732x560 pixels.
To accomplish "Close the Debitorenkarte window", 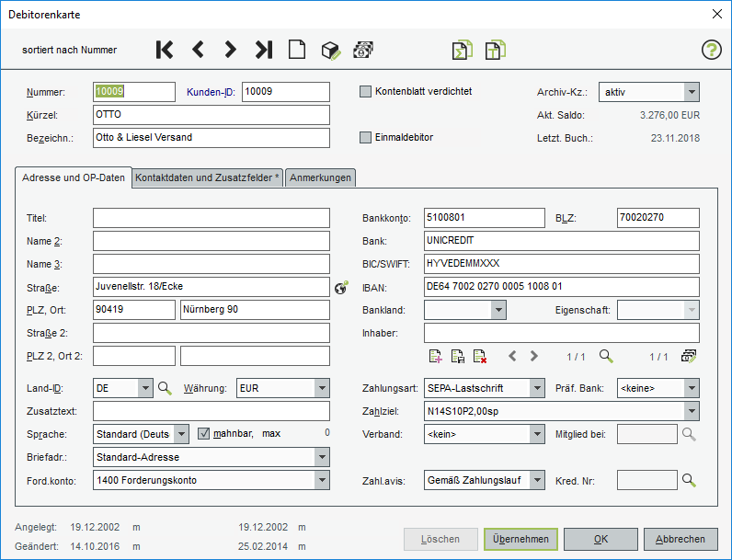I will 717,14.
